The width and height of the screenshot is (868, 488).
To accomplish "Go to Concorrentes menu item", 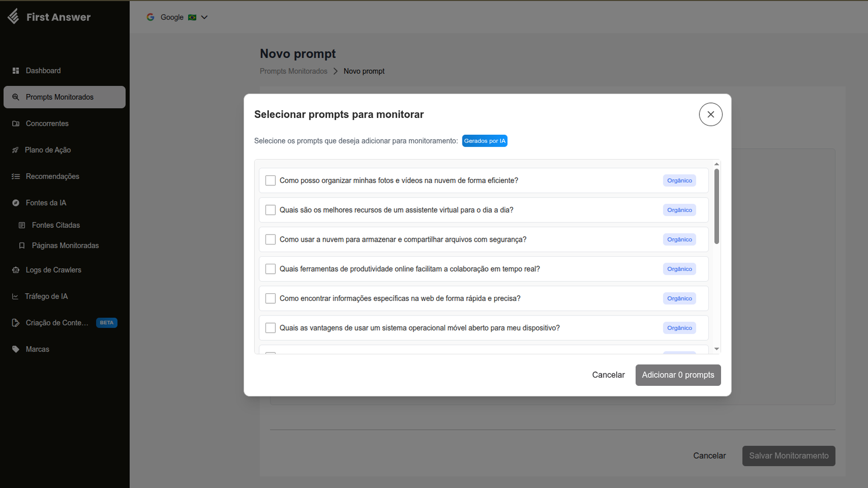I will pos(64,124).
